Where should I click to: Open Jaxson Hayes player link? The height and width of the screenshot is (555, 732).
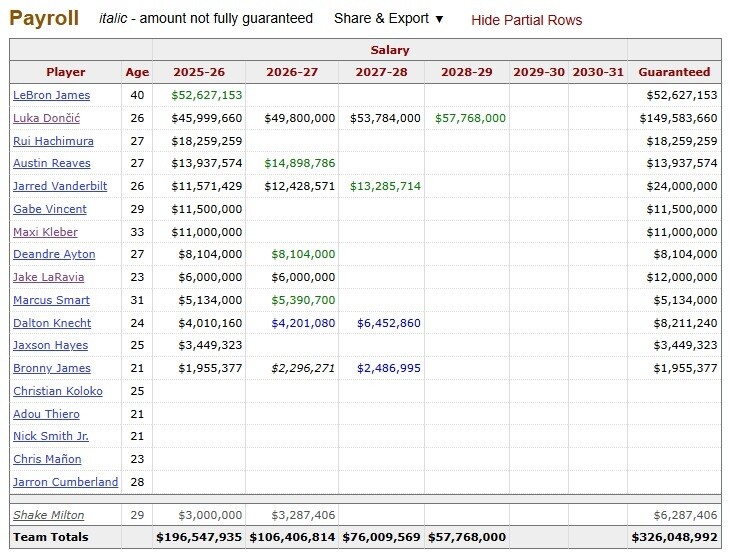(x=50, y=345)
